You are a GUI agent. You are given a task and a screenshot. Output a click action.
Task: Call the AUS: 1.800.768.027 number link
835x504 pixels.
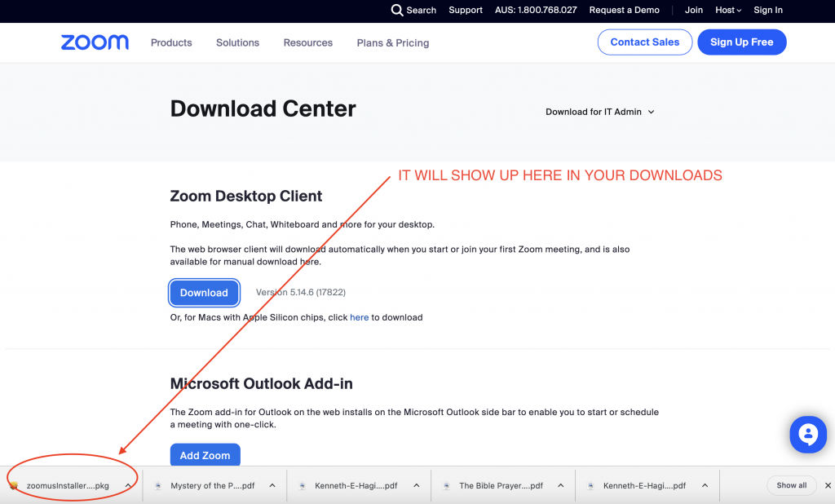(536, 10)
